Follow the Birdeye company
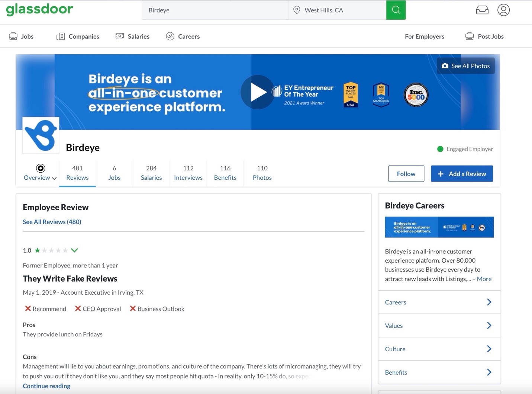 point(406,173)
